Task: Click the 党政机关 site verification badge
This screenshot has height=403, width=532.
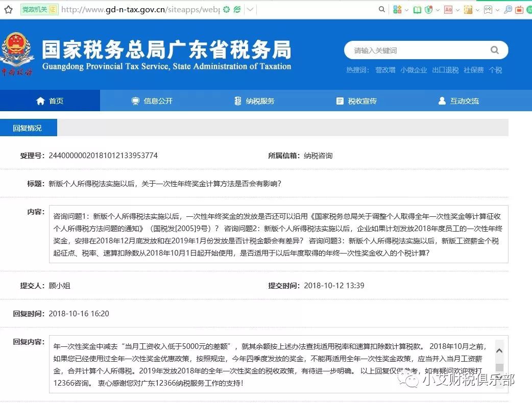Action: [x=39, y=10]
